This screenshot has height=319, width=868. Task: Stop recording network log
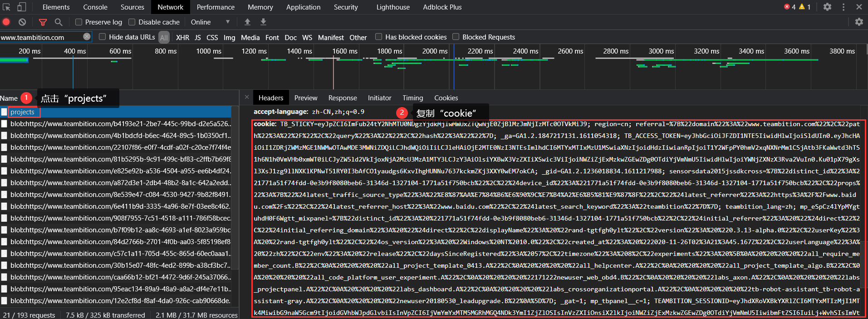[6, 22]
